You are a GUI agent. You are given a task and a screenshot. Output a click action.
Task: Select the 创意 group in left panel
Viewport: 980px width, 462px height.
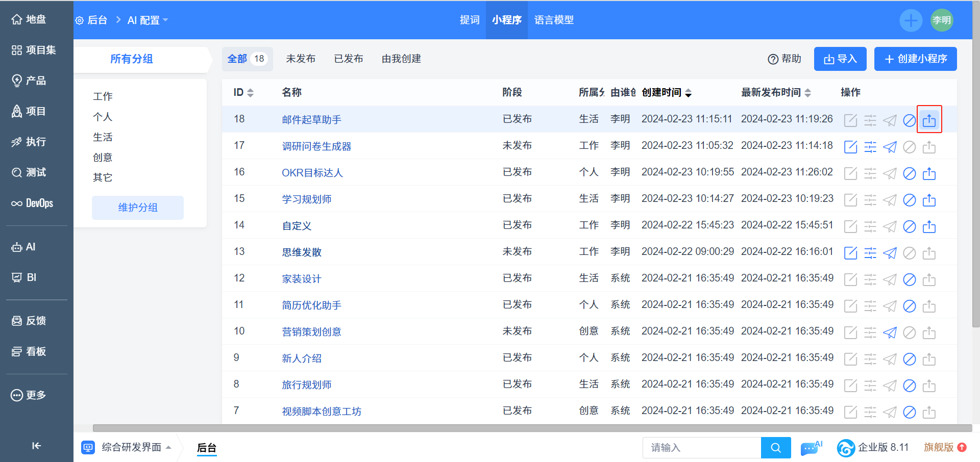click(x=103, y=158)
